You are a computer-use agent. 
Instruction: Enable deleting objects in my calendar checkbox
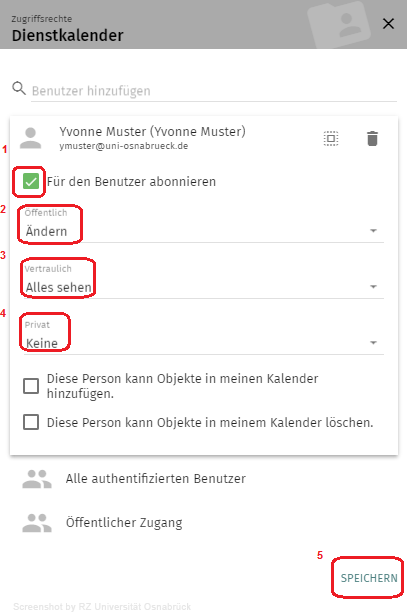coord(31,423)
